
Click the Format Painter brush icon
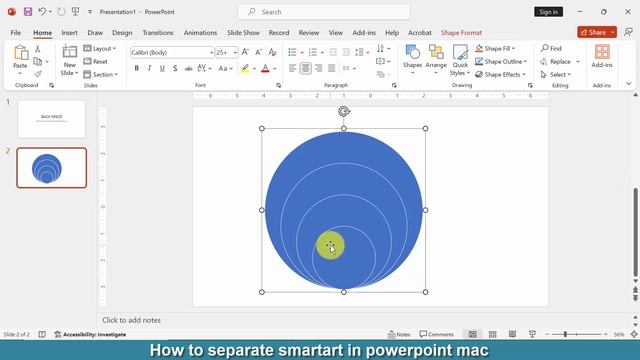coord(38,74)
